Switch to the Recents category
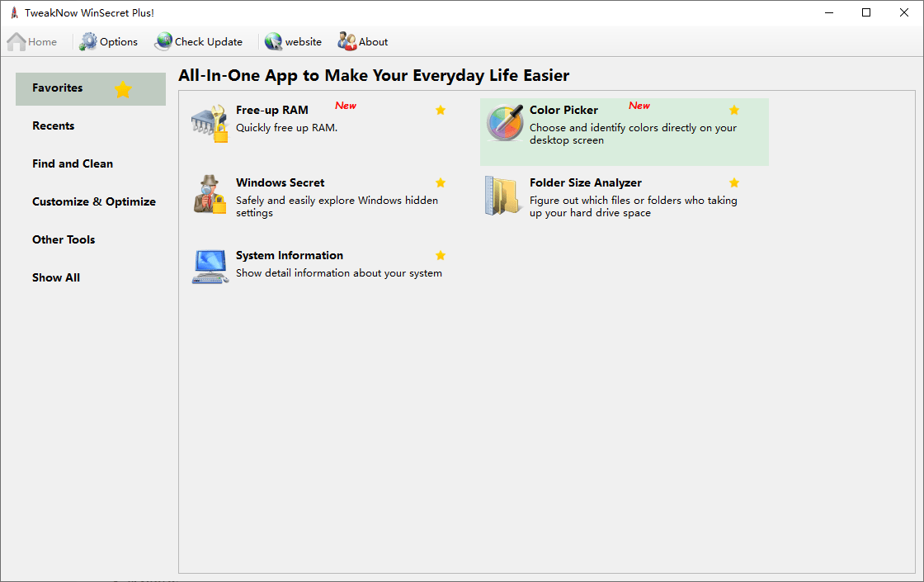The image size is (924, 582). click(x=54, y=126)
